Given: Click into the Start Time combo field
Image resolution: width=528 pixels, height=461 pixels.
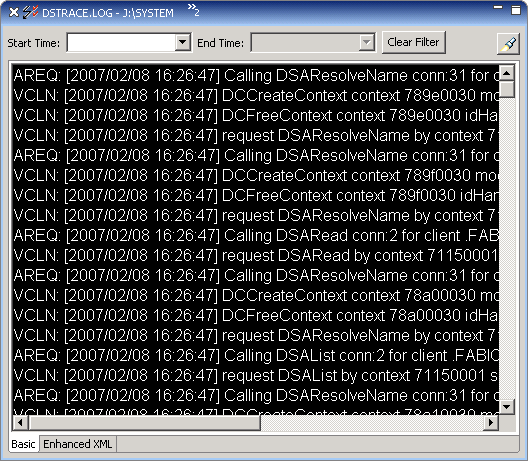Looking at the screenshot, I should [x=121, y=42].
